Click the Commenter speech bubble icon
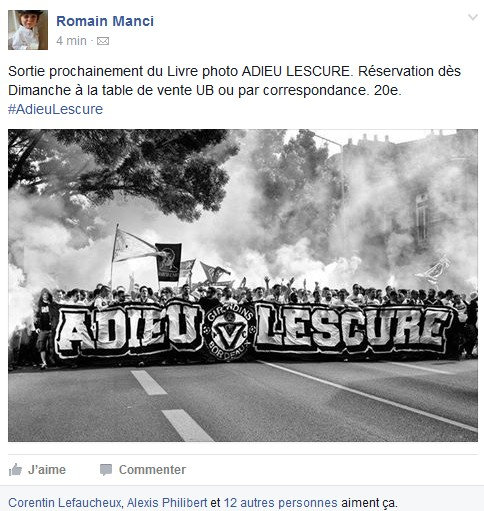 click(106, 470)
